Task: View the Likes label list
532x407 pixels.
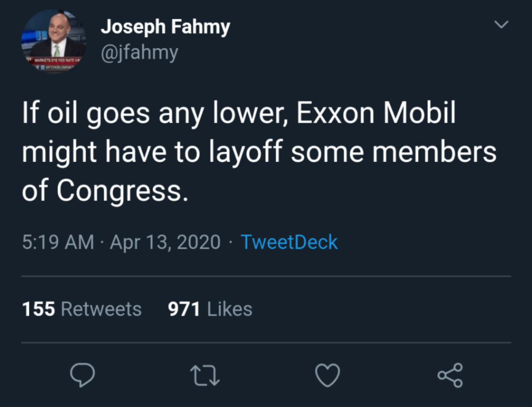Action: [x=230, y=309]
